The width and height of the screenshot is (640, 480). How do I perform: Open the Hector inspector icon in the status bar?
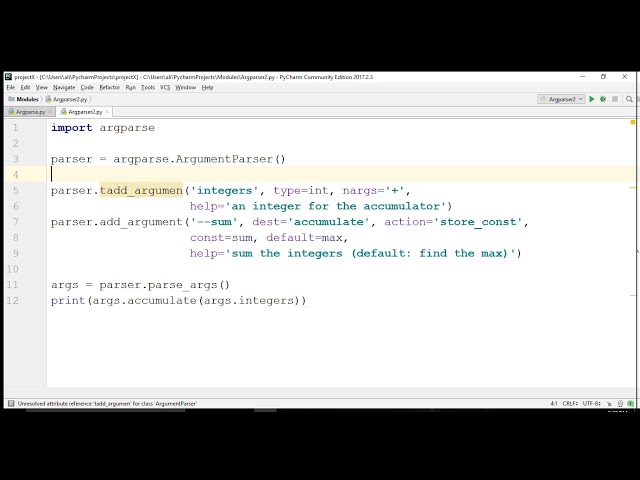coord(620,404)
